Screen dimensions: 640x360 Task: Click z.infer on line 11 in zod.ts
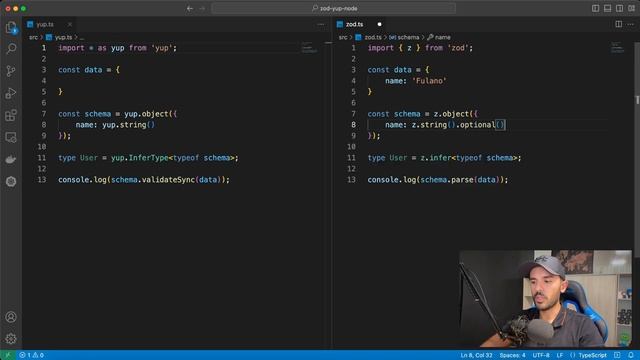click(436, 158)
